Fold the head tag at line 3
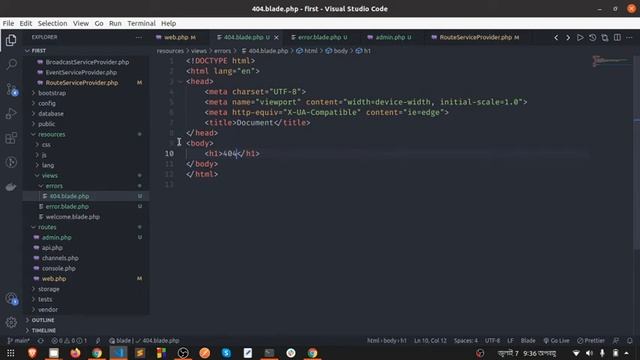 point(180,81)
